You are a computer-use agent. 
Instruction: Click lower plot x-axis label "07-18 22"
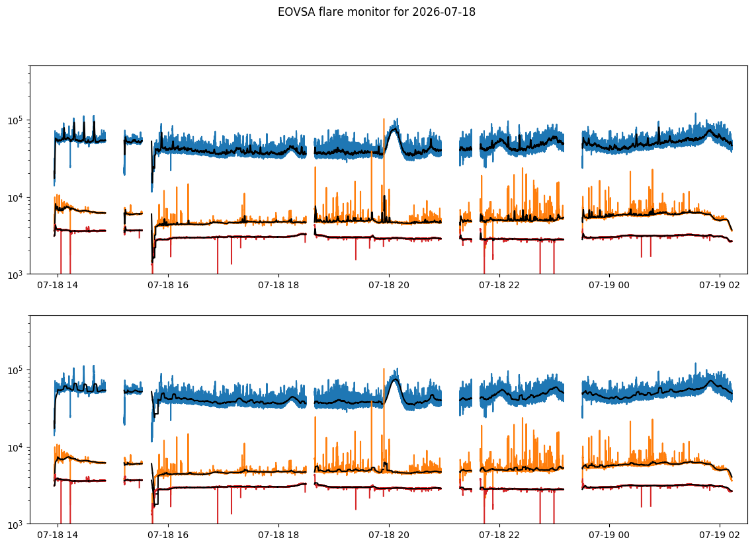pyautogui.click(x=499, y=535)
